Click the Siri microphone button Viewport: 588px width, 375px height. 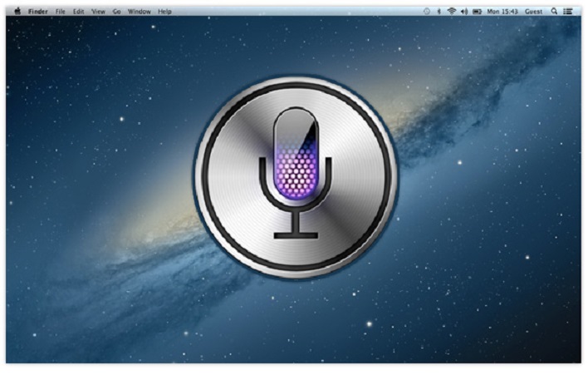click(x=296, y=177)
